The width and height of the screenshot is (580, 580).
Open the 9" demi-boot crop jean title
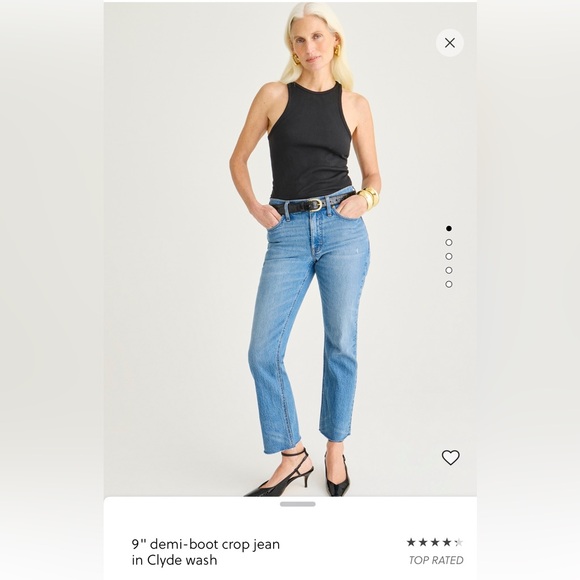coord(206,552)
